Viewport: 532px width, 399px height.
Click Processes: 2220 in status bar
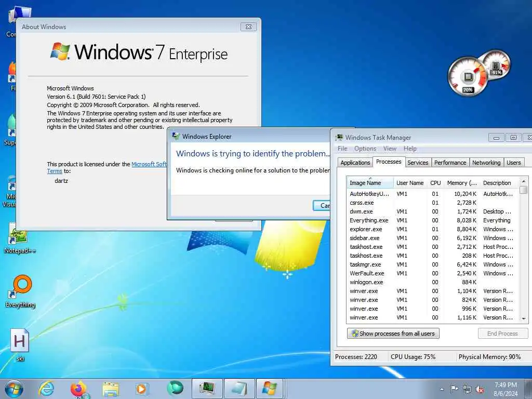click(x=356, y=357)
